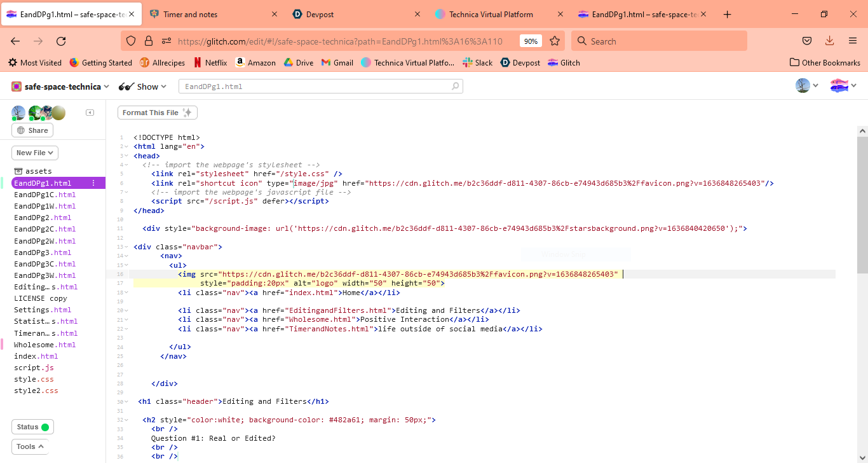Open the Technica Virtual Platfo... bookmark
Viewport: 868px width, 463px height.
408,62
